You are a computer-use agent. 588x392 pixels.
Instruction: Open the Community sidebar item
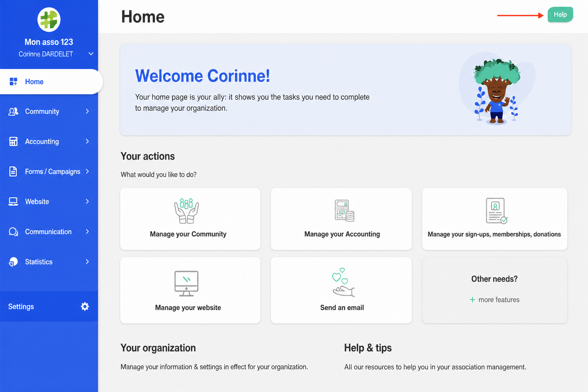click(x=49, y=111)
